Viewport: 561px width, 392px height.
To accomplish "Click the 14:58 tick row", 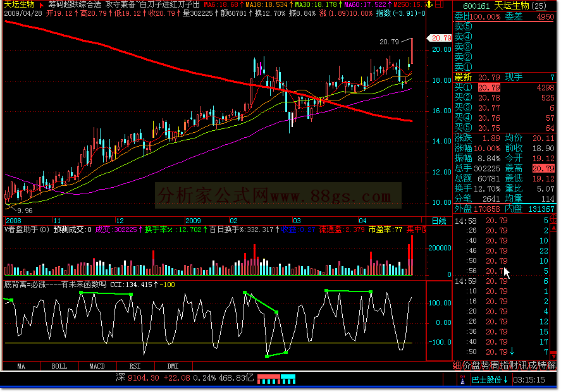I will 502,221.
